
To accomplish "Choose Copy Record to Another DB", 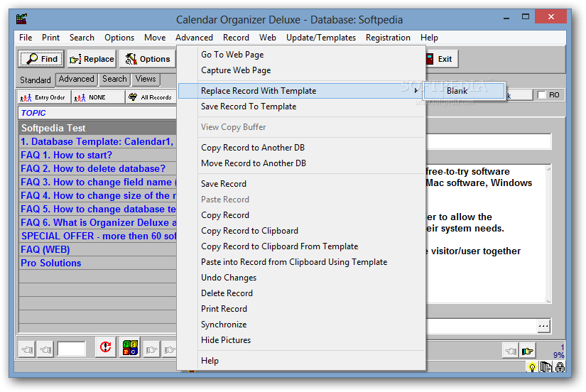I will 301,148.
